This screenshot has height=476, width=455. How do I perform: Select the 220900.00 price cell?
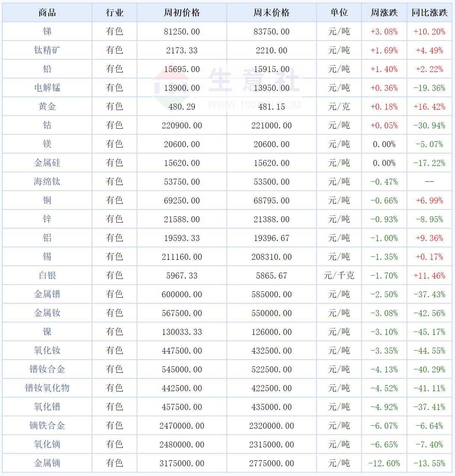182,125
